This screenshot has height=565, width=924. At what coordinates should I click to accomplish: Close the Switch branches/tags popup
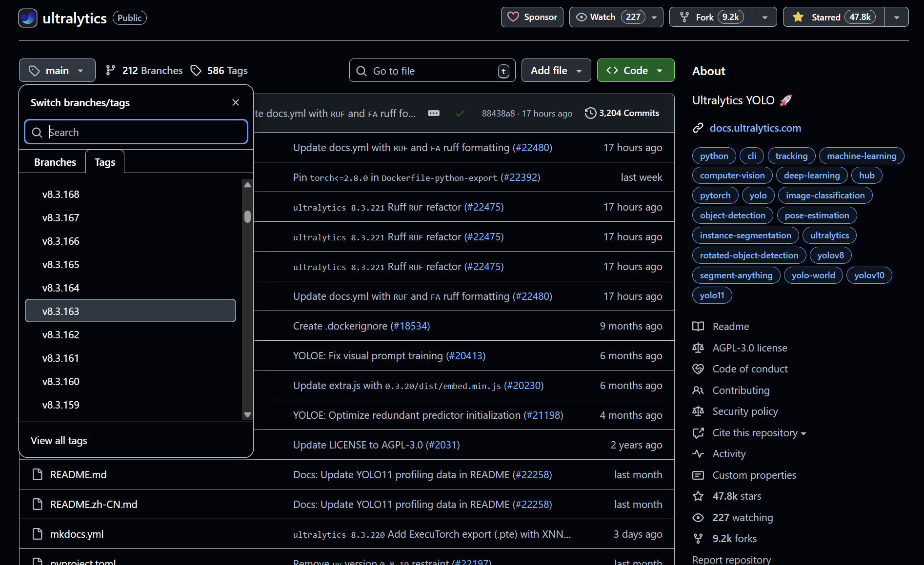[236, 102]
